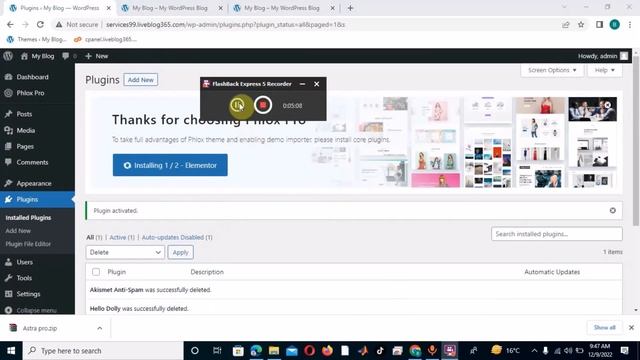This screenshot has width=640, height=360.
Task: Click the address bar URL
Action: (x=225, y=24)
